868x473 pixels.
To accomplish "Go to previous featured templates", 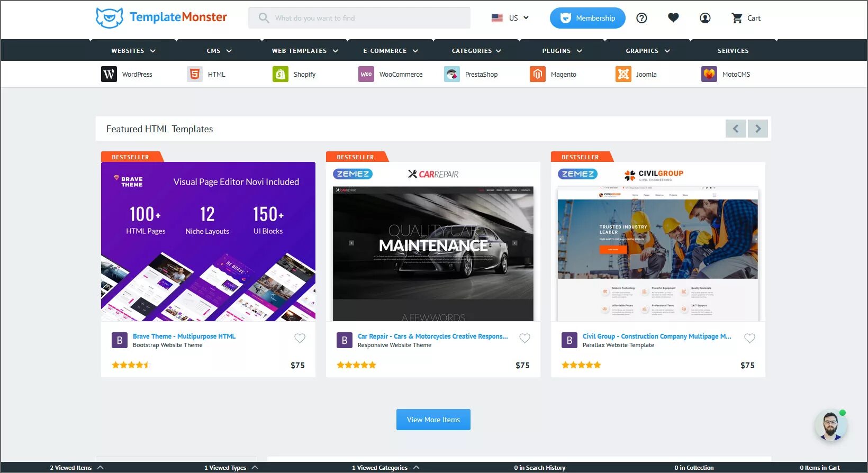I will tap(736, 129).
